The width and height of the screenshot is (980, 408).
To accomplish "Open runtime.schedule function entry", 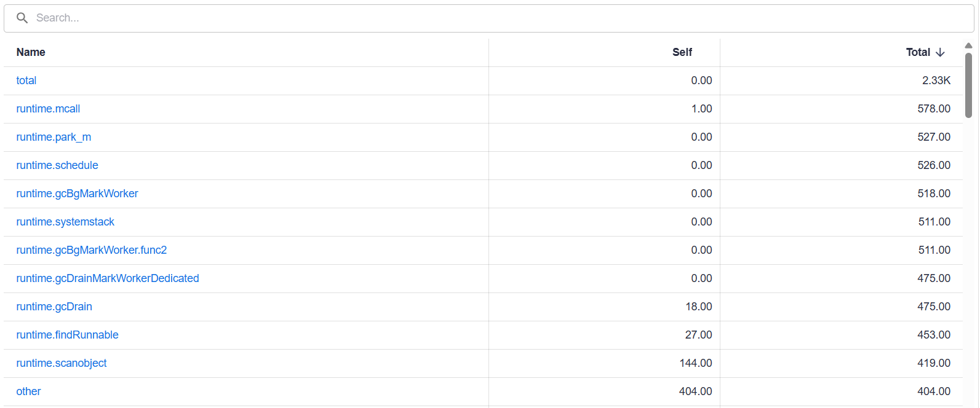I will click(x=57, y=166).
